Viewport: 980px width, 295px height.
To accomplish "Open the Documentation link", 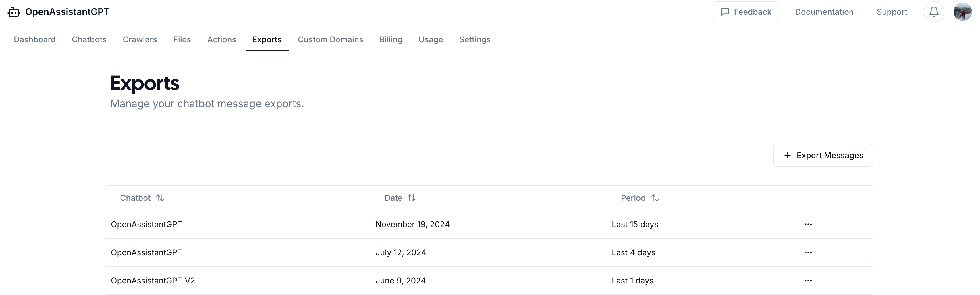I will 824,12.
